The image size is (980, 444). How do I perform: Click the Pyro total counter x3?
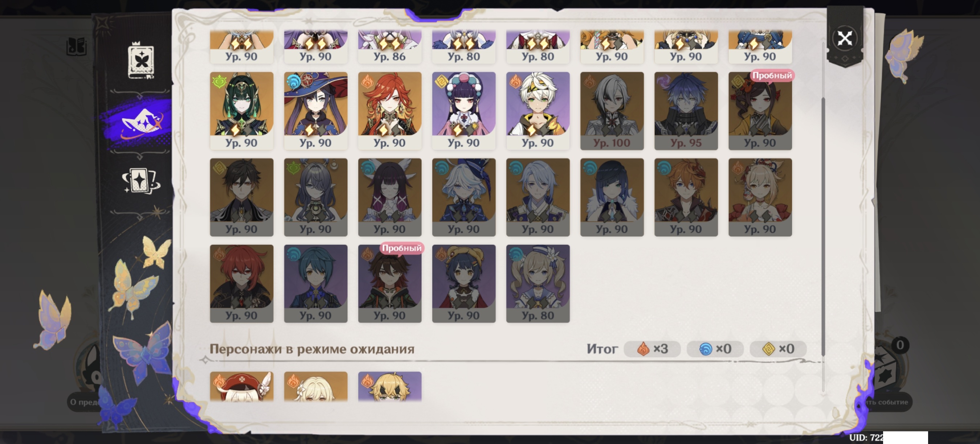click(652, 349)
